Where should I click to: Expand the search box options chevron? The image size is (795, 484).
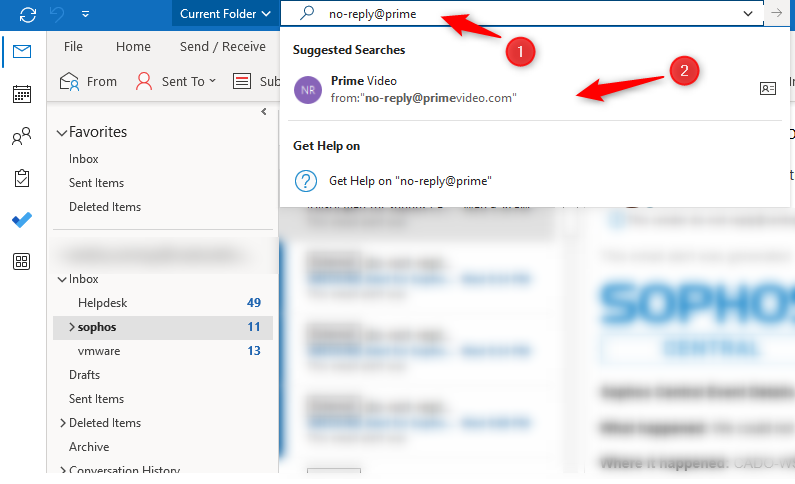pyautogui.click(x=748, y=14)
